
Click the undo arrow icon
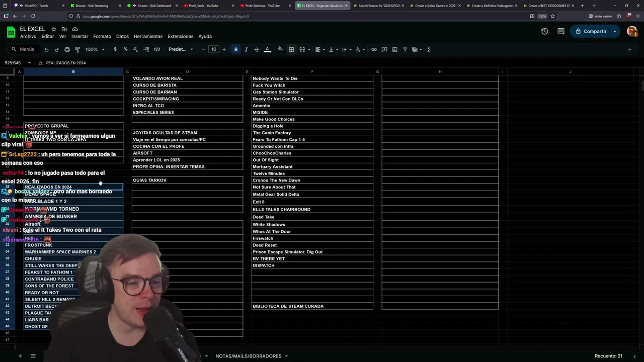coord(46,49)
